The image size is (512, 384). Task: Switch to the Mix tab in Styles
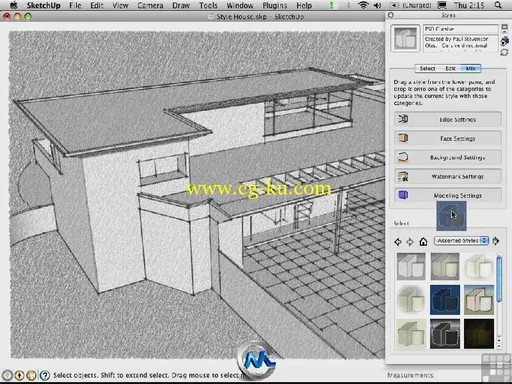pyautogui.click(x=471, y=68)
